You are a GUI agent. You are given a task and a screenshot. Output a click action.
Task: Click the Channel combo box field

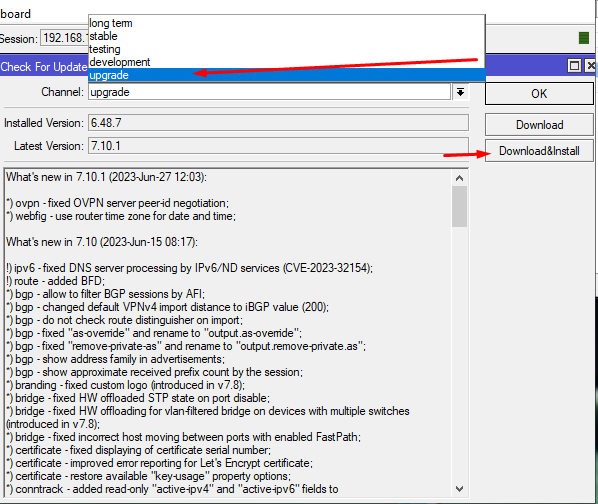tap(269, 92)
